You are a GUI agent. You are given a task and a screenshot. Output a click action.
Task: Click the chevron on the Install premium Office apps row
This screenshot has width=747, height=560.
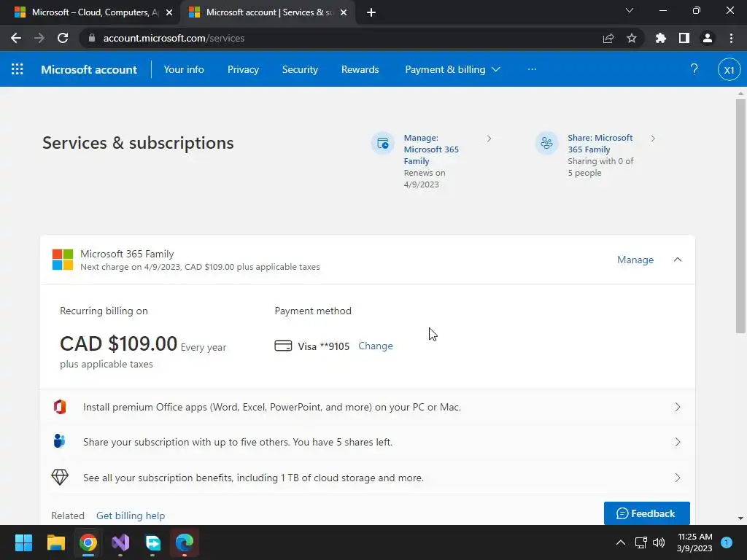[x=678, y=407]
